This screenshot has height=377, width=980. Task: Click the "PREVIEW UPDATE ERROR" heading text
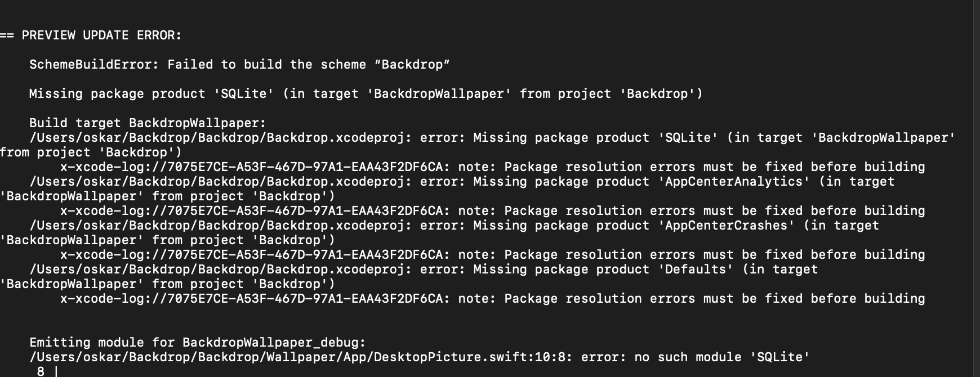[101, 35]
